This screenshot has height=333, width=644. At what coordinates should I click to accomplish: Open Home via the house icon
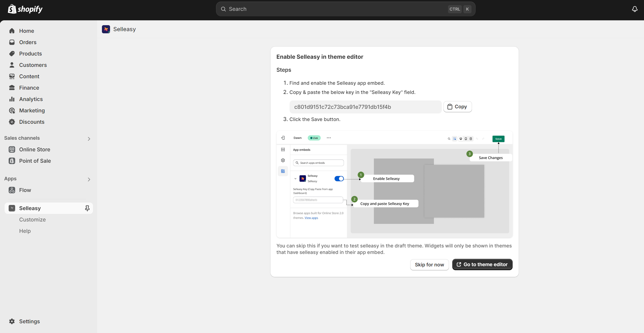click(12, 31)
